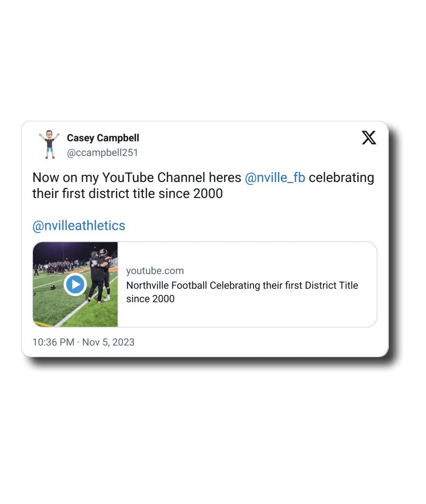Click the @ccampbell251 handle
Screen dimensions: 426x504
point(103,153)
